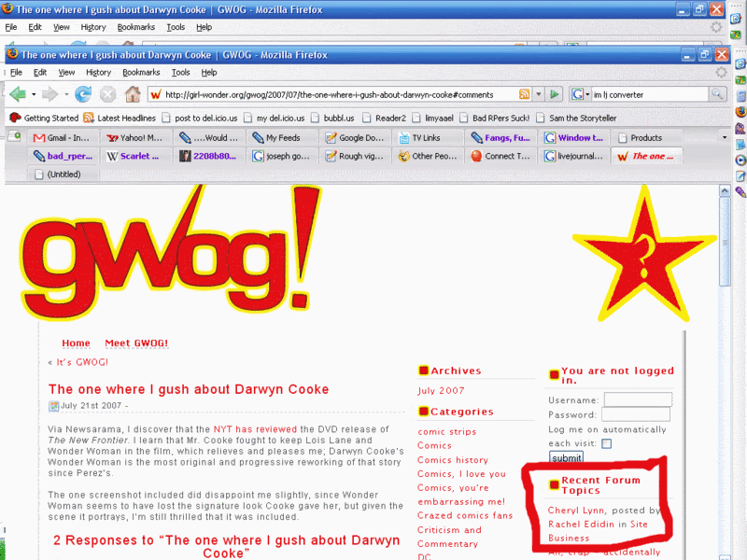The width and height of the screenshot is (747, 560).
Task: Click the gwog! logo banner
Action: [x=170, y=253]
